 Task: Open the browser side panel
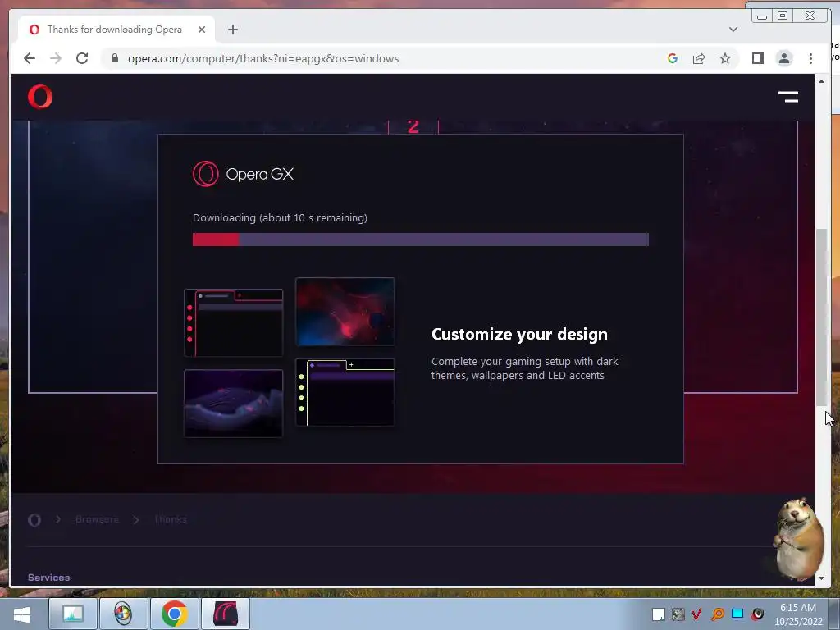(757, 58)
